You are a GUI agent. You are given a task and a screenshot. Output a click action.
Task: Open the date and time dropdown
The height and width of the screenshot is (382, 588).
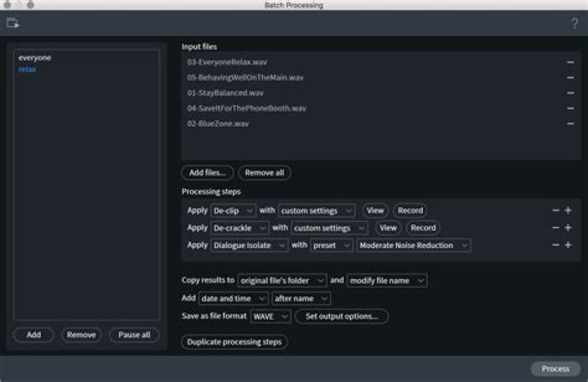pyautogui.click(x=233, y=298)
